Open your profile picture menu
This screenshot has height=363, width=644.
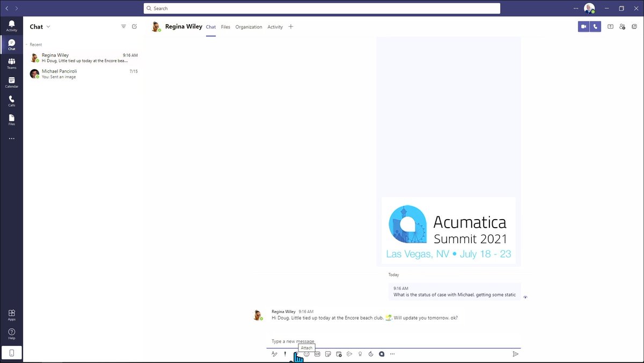point(589,9)
